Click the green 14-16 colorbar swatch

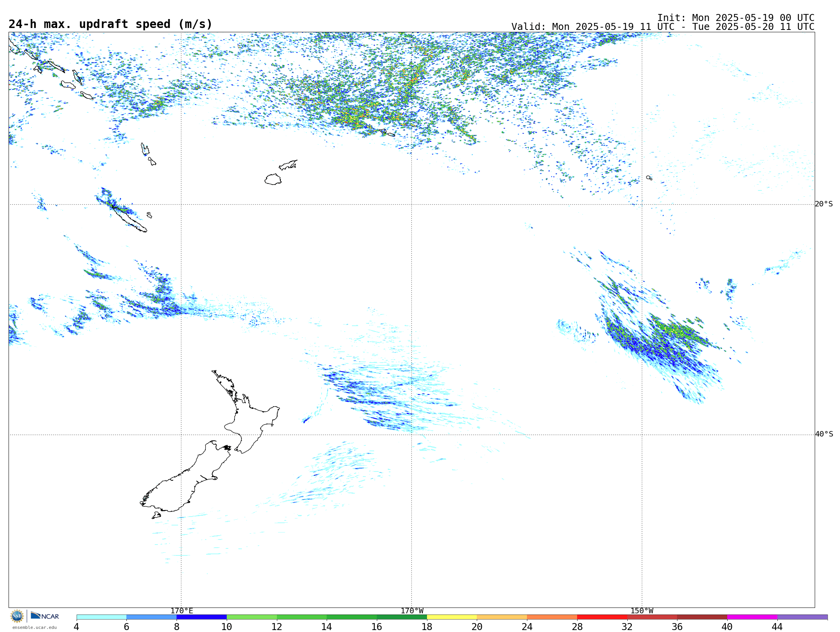352,617
